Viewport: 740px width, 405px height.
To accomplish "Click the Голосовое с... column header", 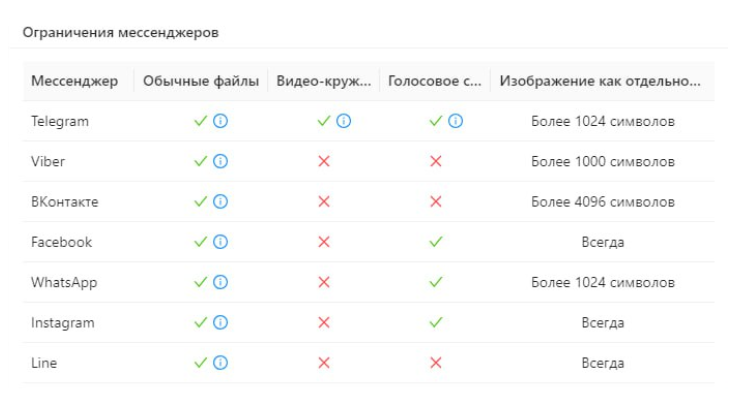I will point(435,80).
